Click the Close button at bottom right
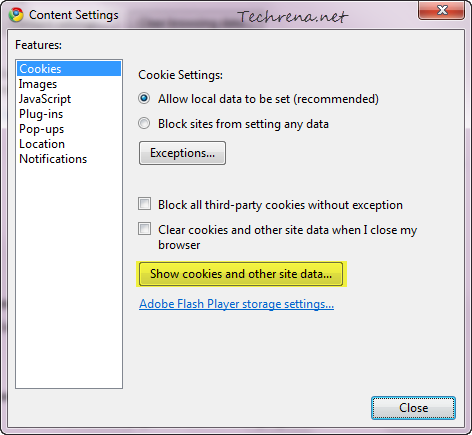 (413, 408)
